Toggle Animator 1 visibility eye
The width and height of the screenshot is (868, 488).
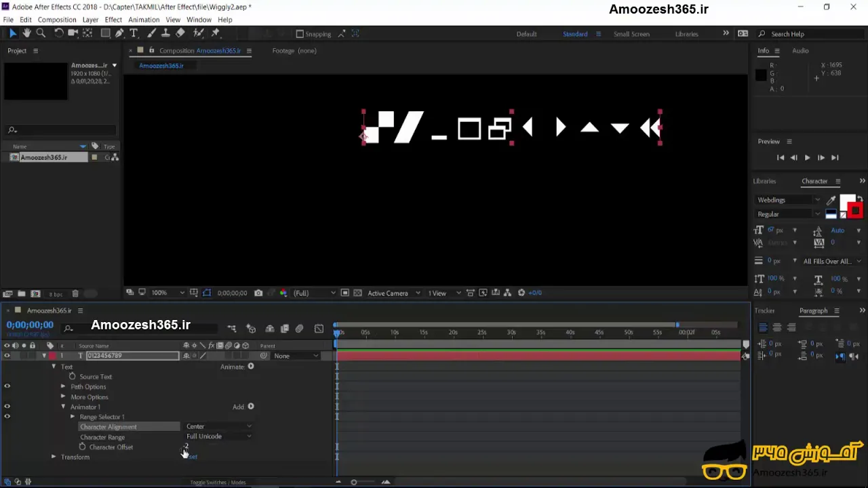point(7,407)
